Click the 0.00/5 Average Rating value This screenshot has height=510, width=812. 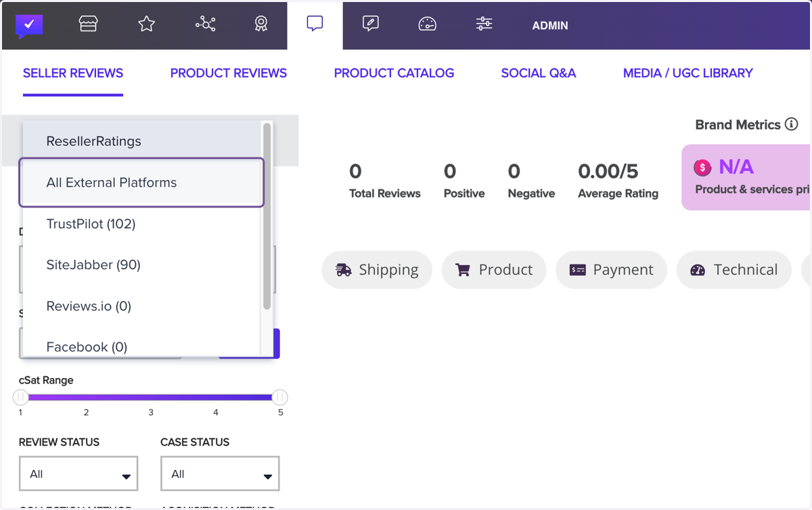pos(608,172)
